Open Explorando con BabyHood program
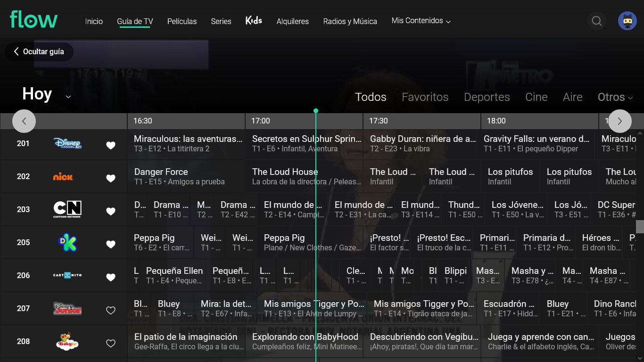The image size is (644, 362). click(x=304, y=342)
